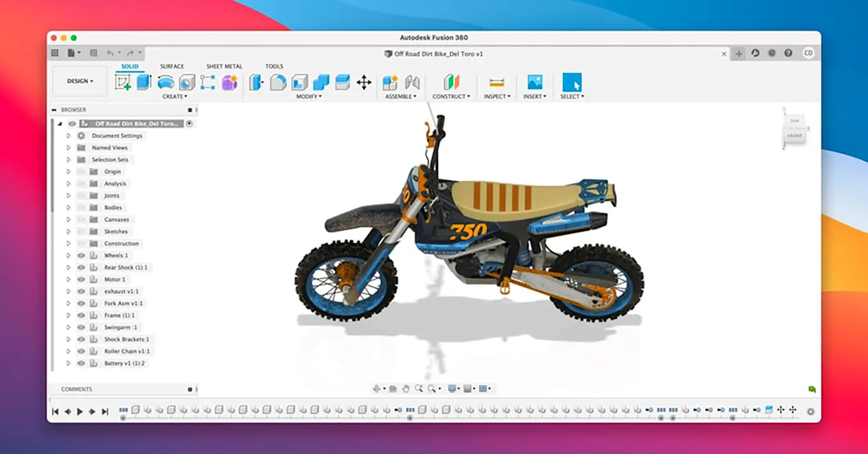868x454 pixels.
Task: Click the blue Select cursor tool
Action: (572, 82)
